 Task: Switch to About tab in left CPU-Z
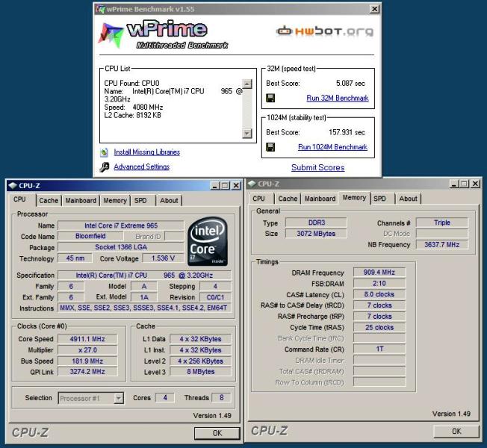click(x=169, y=201)
